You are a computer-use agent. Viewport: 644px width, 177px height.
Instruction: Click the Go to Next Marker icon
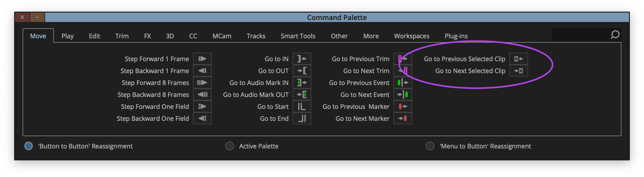pos(403,118)
